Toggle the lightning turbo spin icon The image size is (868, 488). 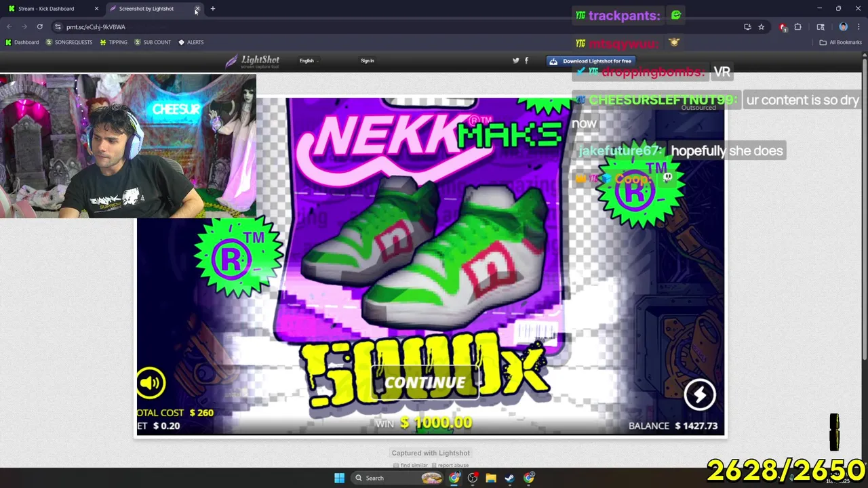click(x=699, y=394)
